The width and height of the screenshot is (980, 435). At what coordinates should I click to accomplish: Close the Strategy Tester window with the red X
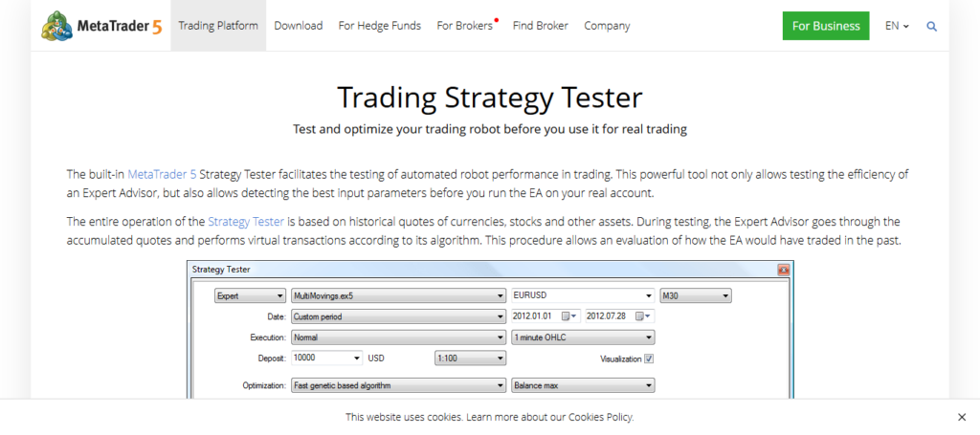(x=783, y=270)
